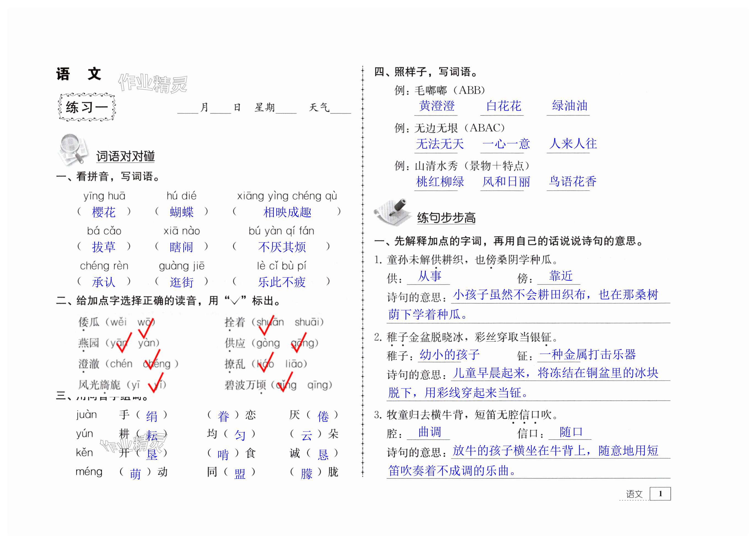Click the answer 风和日丽

506,181
